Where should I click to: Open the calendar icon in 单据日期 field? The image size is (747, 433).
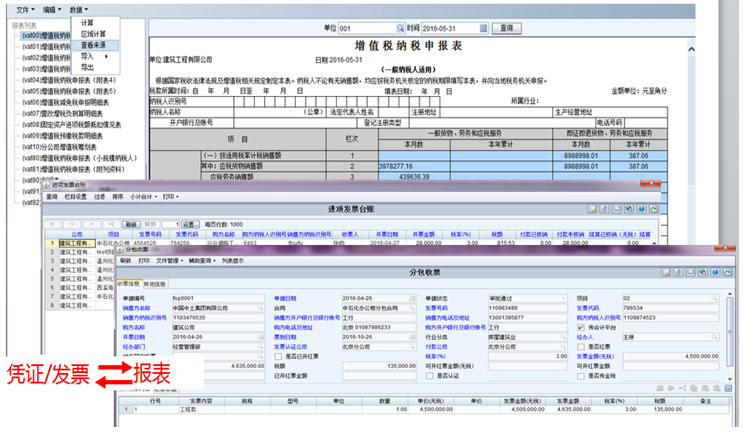[x=412, y=298]
